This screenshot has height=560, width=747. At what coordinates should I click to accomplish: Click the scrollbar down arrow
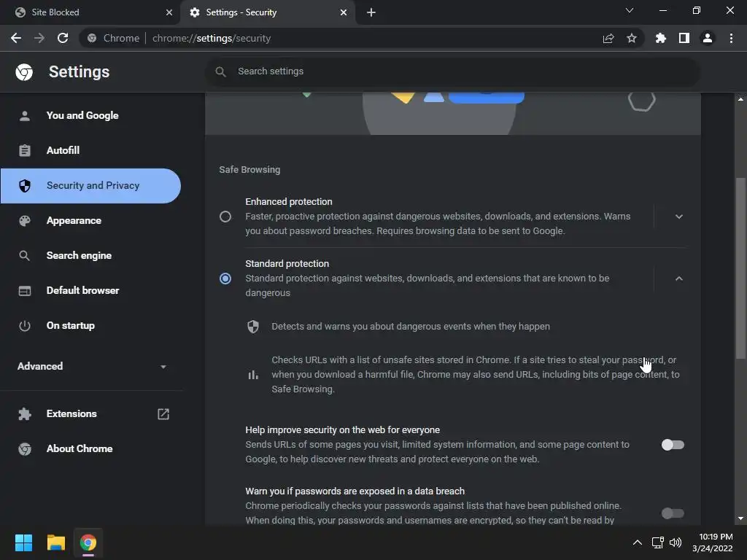[x=740, y=518]
